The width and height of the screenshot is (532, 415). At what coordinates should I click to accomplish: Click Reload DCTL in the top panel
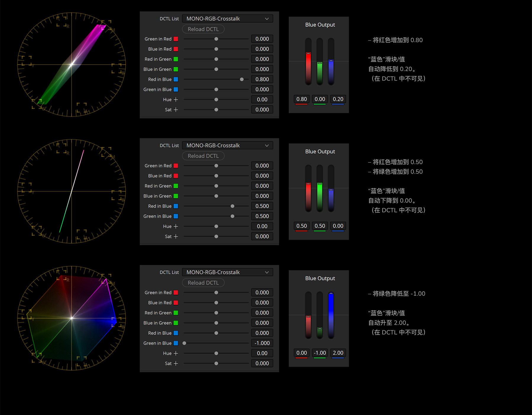coord(203,29)
